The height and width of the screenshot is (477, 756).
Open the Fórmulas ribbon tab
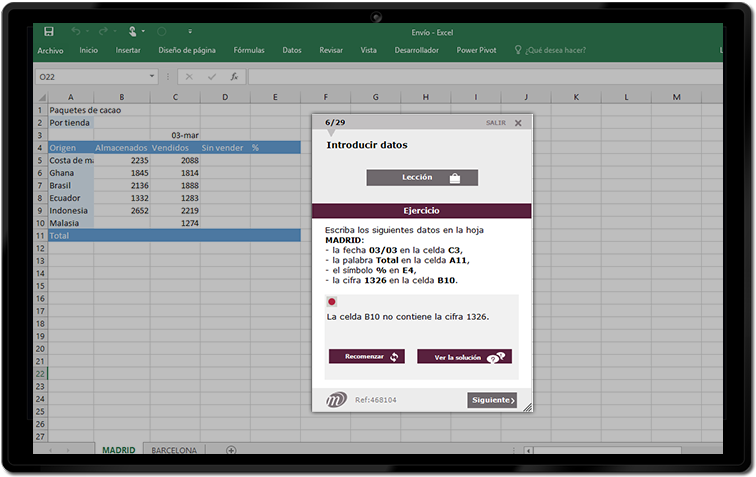(x=249, y=50)
